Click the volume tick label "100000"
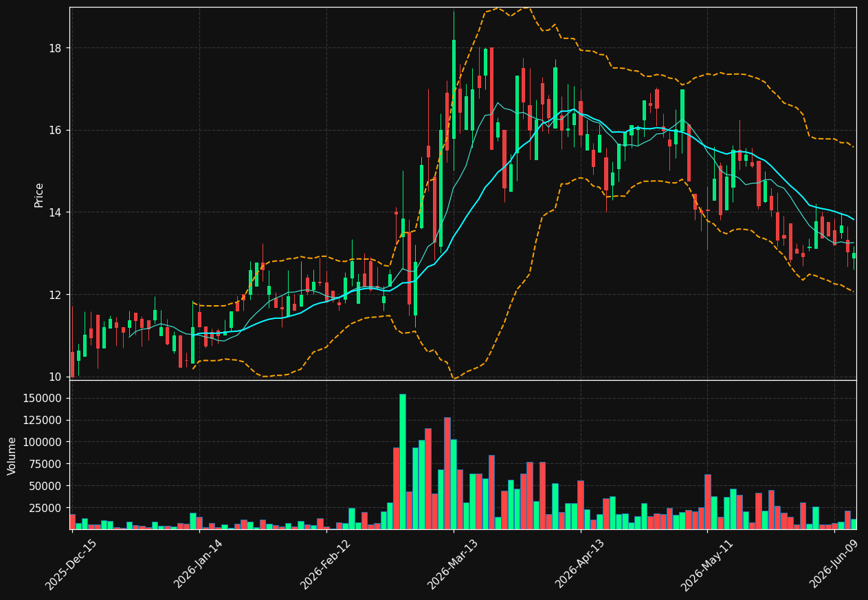 (43, 442)
